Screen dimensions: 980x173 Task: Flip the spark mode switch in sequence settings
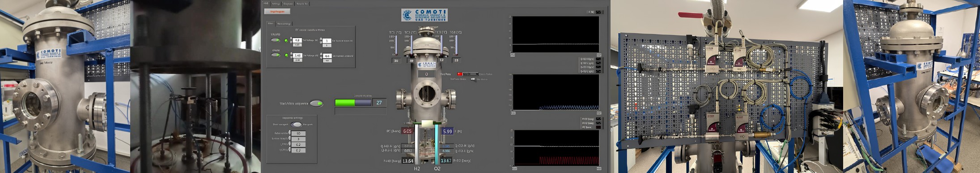[296, 125]
